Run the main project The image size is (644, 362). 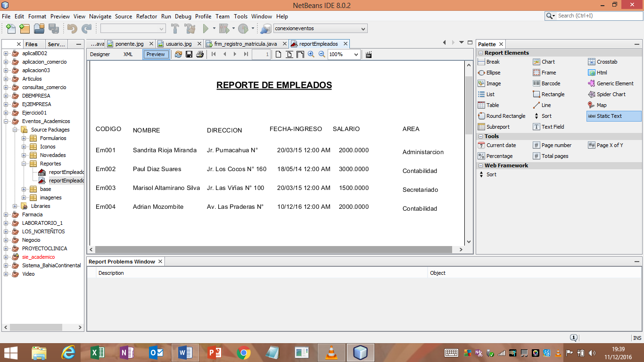(x=206, y=28)
